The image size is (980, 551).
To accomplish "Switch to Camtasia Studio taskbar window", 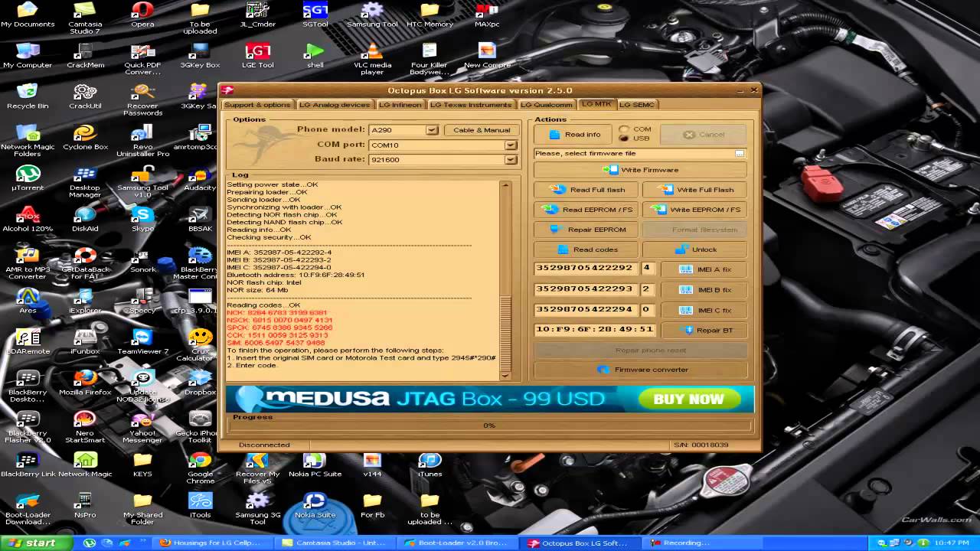I will click(x=337, y=543).
